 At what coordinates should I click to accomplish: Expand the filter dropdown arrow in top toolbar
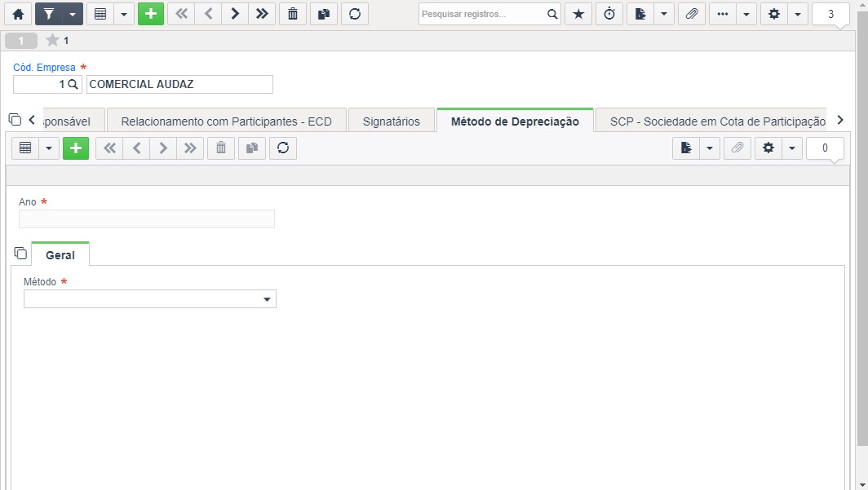pyautogui.click(x=73, y=15)
